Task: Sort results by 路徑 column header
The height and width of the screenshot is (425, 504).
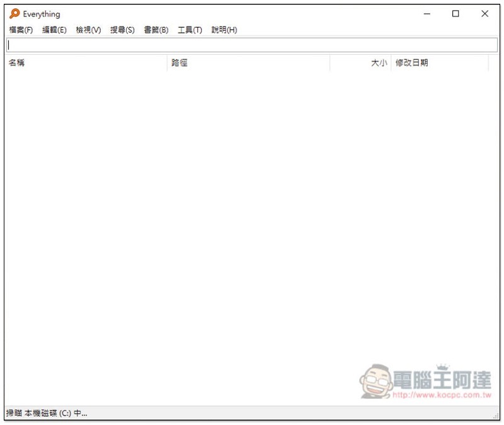Action: (x=248, y=62)
